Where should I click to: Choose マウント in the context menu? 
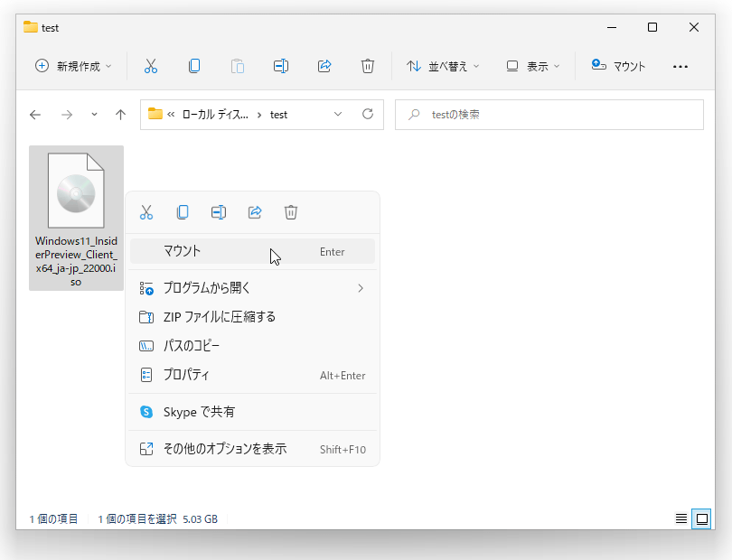pos(252,251)
